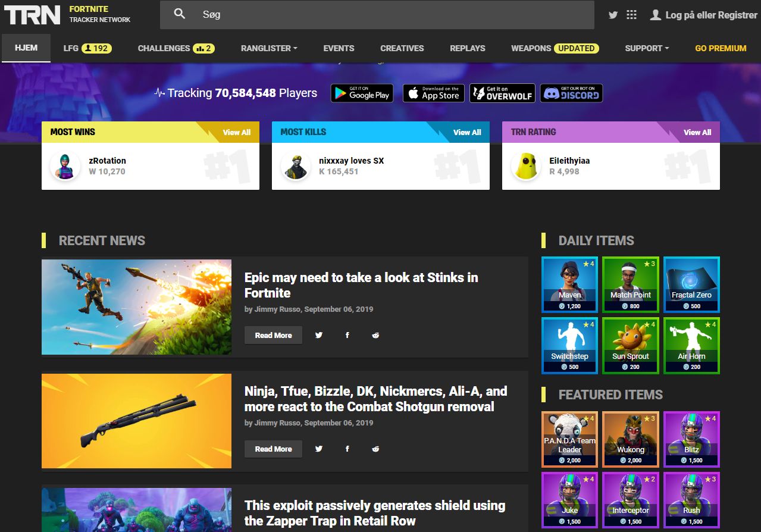Image resolution: width=761 pixels, height=532 pixels.
Task: Select the Wukong featured item
Action: click(631, 439)
